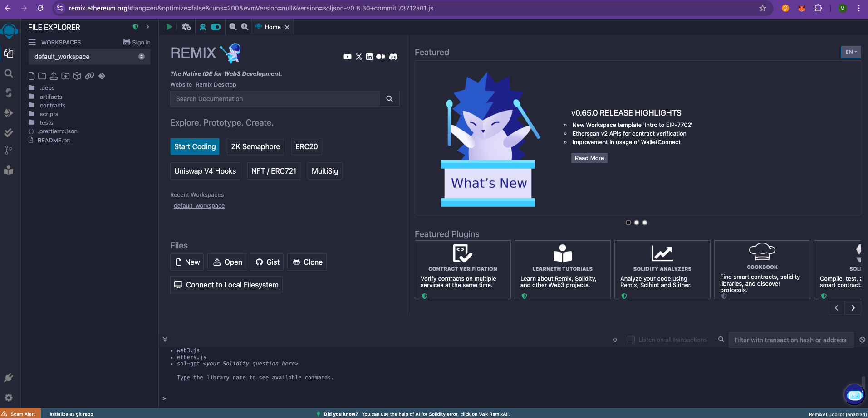Open Workspaces hamburger menu
The width and height of the screenshot is (868, 418).
point(32,42)
